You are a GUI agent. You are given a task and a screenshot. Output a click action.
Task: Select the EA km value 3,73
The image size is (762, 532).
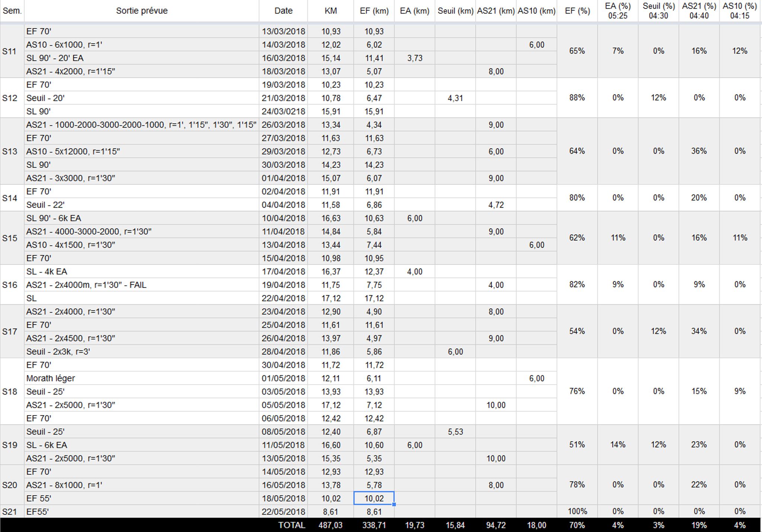coord(414,58)
